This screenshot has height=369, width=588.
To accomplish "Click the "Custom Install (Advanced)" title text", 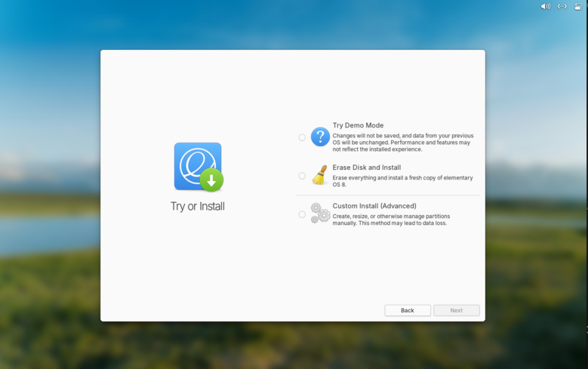I will 374,206.
